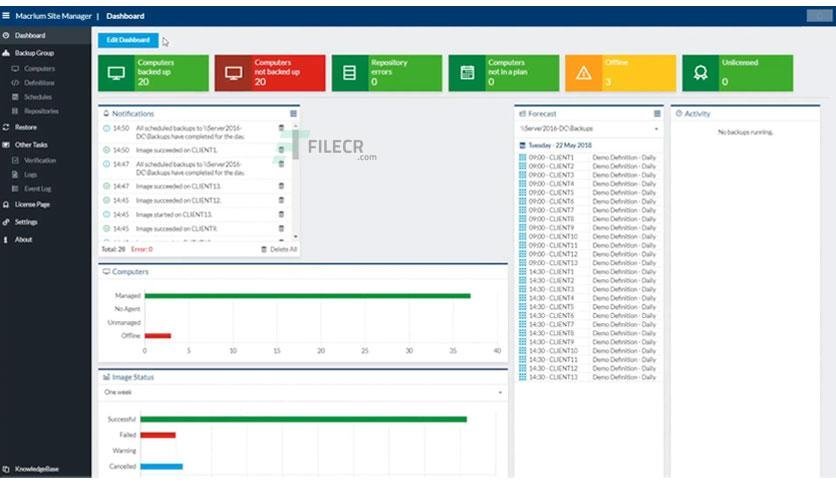The width and height of the screenshot is (836, 484).
Task: Click the Image Status chart icon
Action: coord(106,377)
